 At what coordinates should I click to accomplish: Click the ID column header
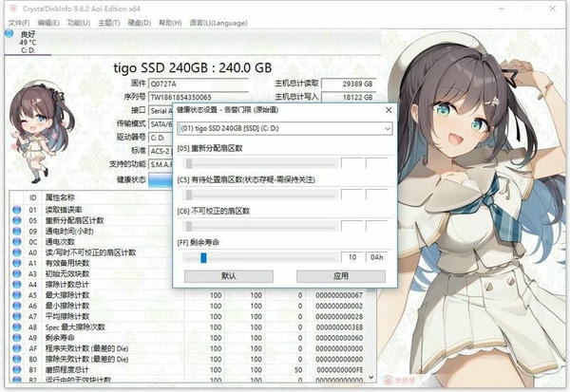(32, 197)
